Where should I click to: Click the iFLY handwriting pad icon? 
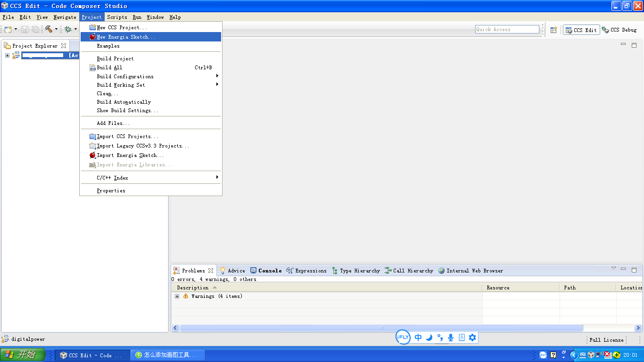coord(462,337)
